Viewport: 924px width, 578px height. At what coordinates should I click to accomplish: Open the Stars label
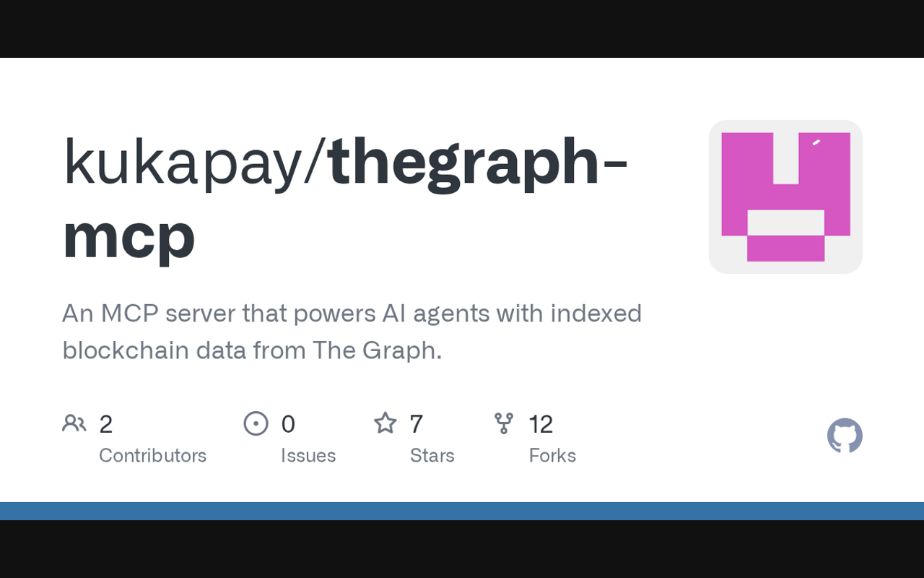[x=432, y=455]
